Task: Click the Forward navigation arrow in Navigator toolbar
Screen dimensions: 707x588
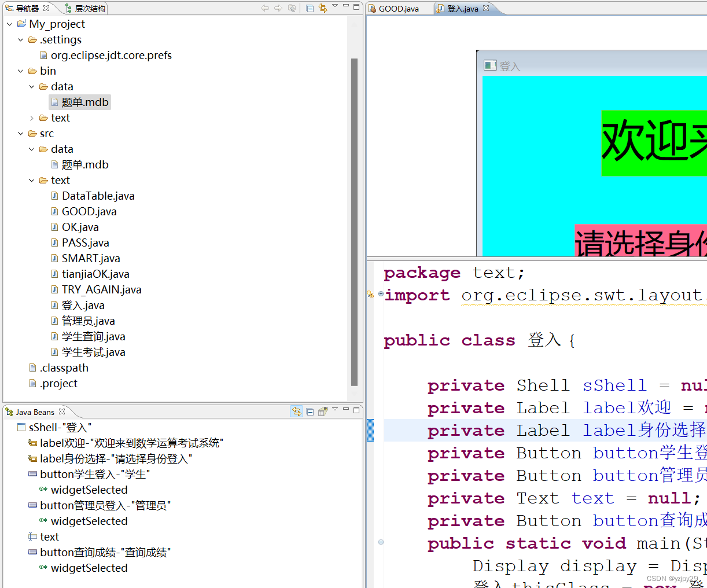Action: (278, 8)
